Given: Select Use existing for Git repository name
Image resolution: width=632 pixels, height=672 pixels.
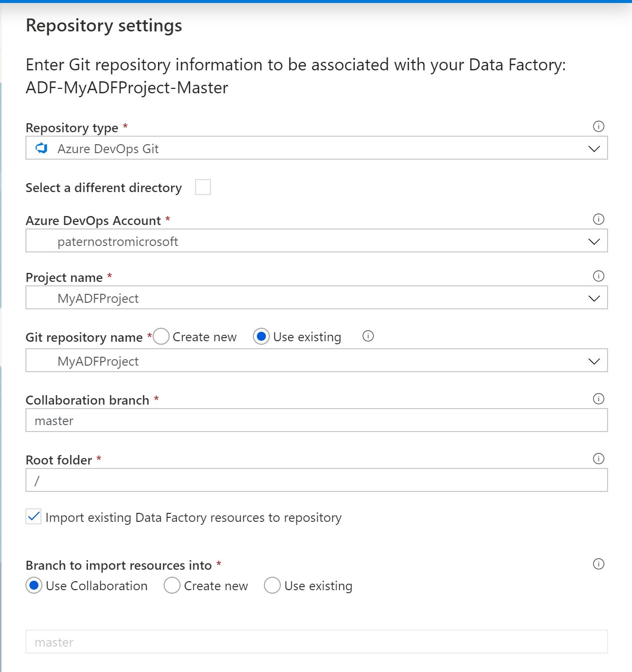Looking at the screenshot, I should click(x=261, y=337).
